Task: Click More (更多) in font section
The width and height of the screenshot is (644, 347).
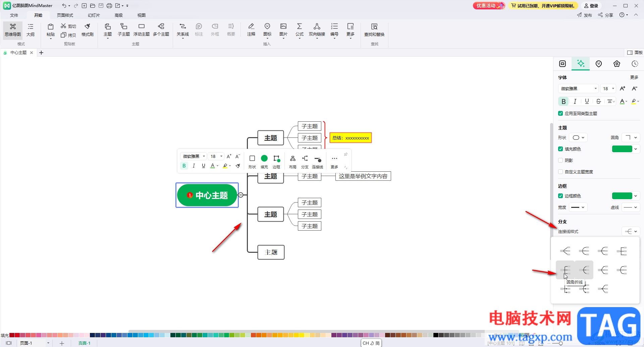Action: tap(634, 77)
